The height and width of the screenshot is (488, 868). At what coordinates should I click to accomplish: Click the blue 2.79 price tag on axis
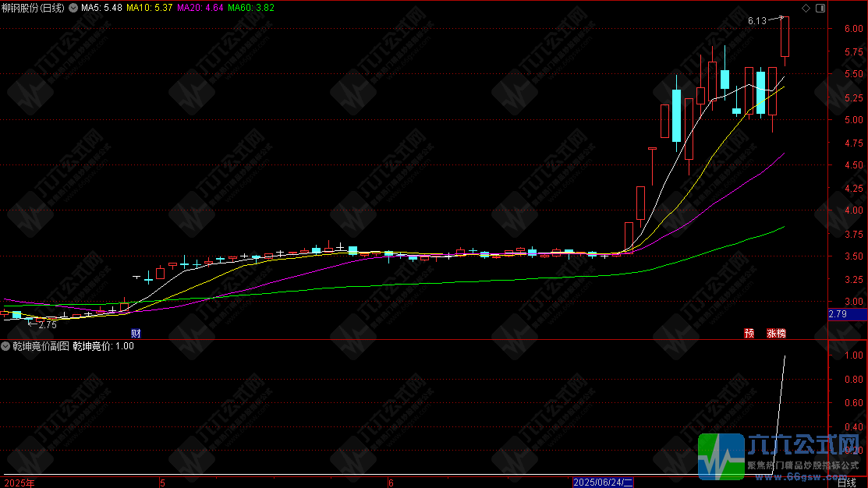[847, 314]
